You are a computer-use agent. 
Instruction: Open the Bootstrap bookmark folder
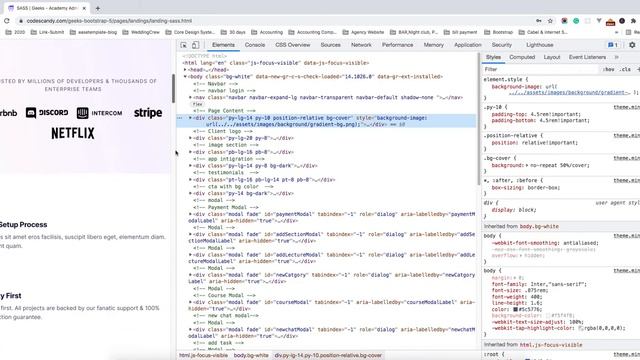click(498, 32)
